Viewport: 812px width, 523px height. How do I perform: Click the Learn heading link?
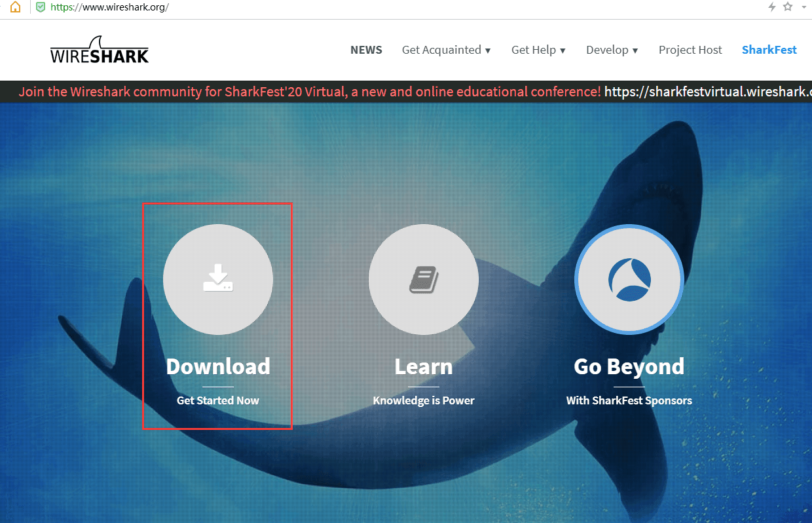point(424,366)
